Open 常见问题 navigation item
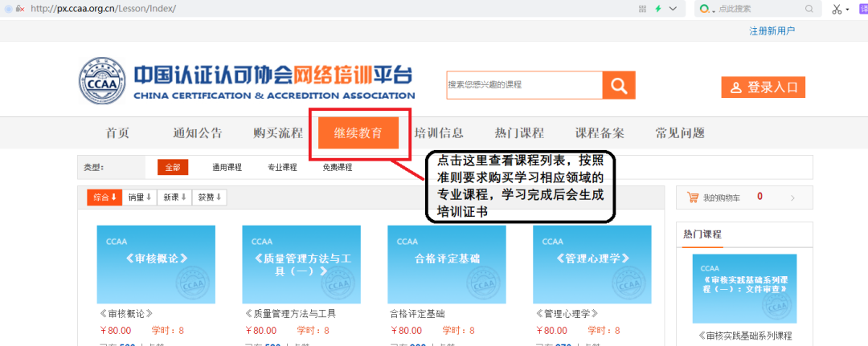868x346 pixels. 680,133
